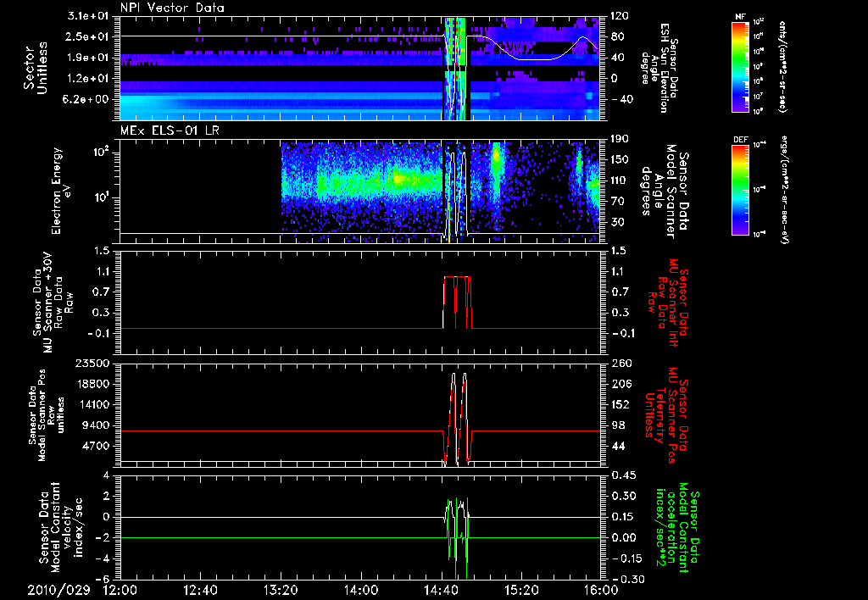Click the green "Model Constant acceleration" axis title
Viewport: 868px width, 600px height.
click(678, 528)
